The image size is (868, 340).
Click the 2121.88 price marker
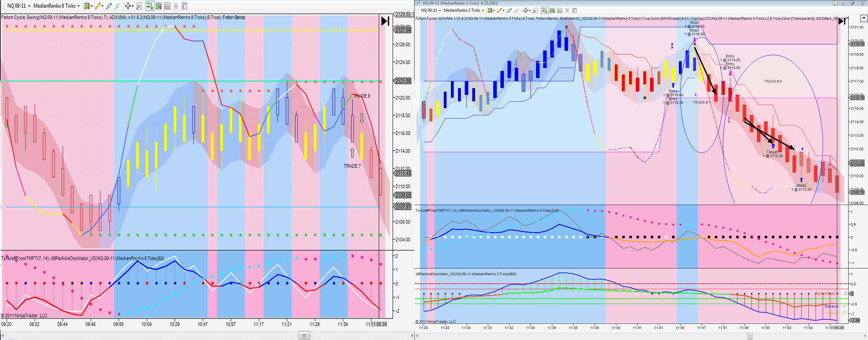[x=403, y=81]
